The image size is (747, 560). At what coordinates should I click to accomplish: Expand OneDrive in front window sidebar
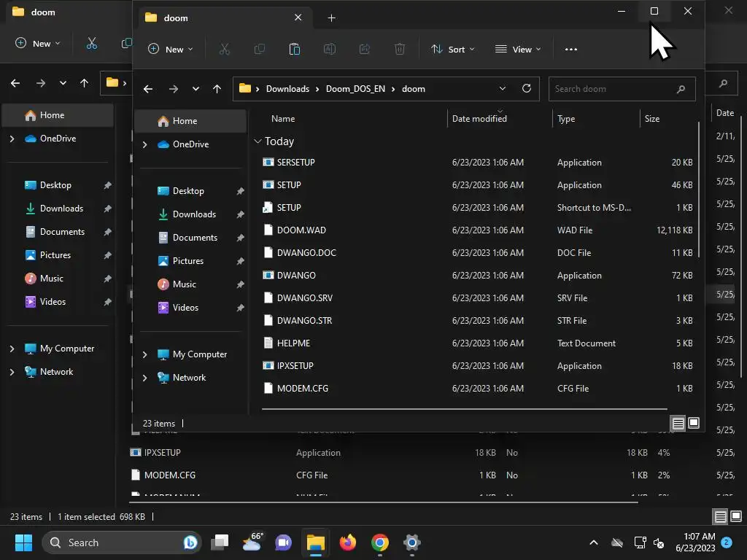coord(145,144)
